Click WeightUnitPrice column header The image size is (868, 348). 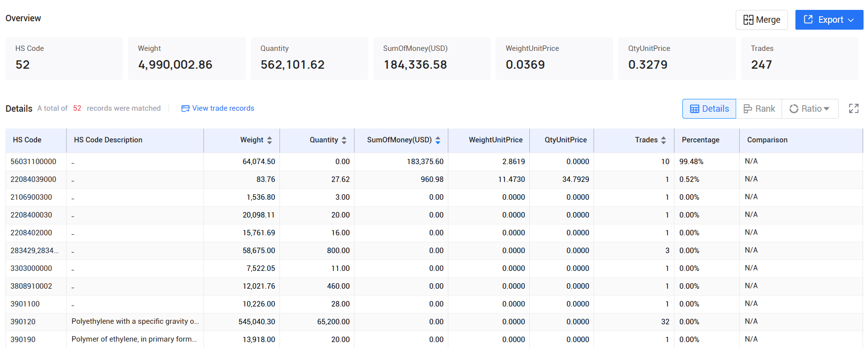pos(489,140)
